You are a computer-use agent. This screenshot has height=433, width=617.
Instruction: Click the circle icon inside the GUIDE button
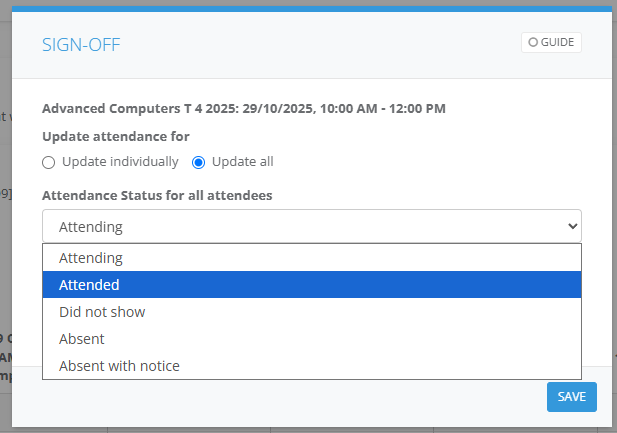(x=533, y=43)
